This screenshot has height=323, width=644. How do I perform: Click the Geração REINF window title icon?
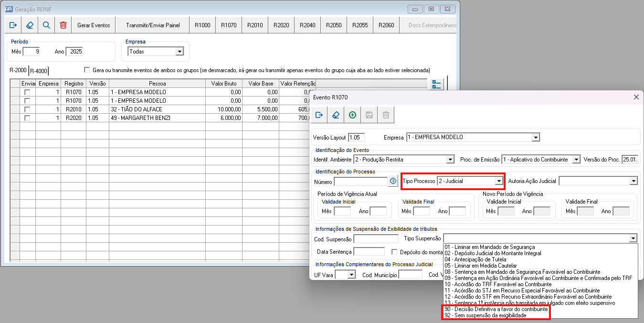[9, 9]
